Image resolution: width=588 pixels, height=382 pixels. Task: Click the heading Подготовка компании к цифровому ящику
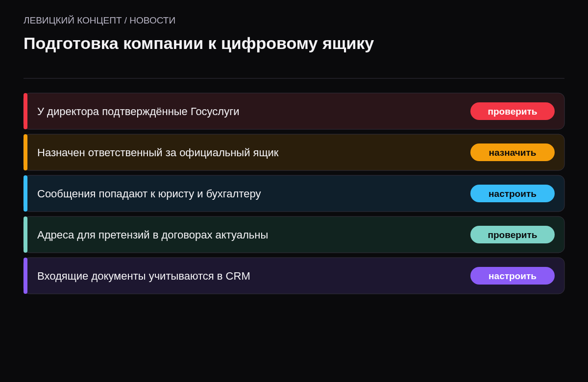pyautogui.click(x=198, y=44)
